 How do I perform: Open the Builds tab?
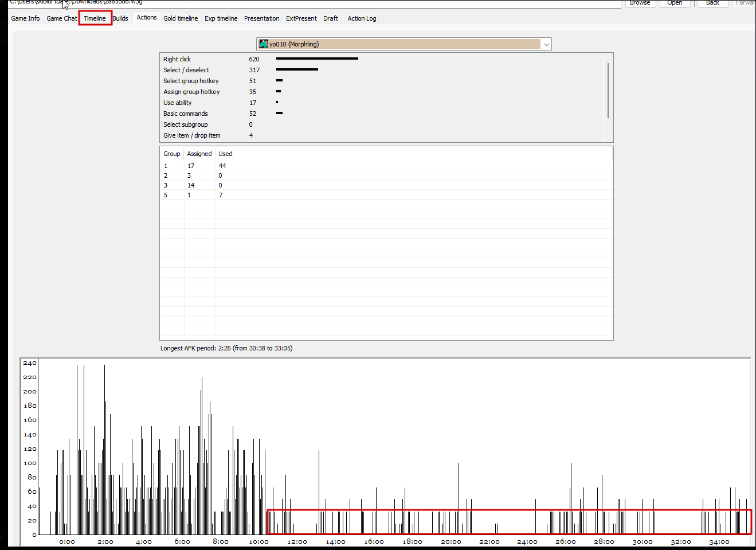click(x=120, y=18)
